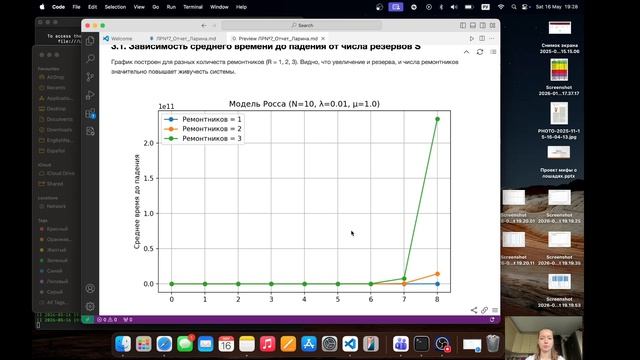Open the Help menu
Image resolution: width=640 pixels, height=360 pixels.
coord(241,7)
